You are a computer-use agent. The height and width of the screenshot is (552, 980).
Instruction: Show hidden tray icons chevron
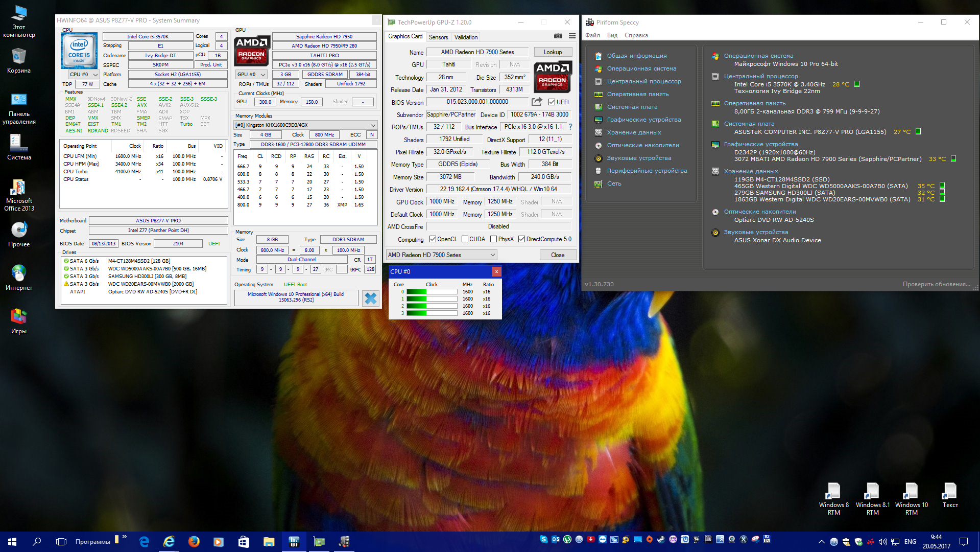click(x=821, y=541)
